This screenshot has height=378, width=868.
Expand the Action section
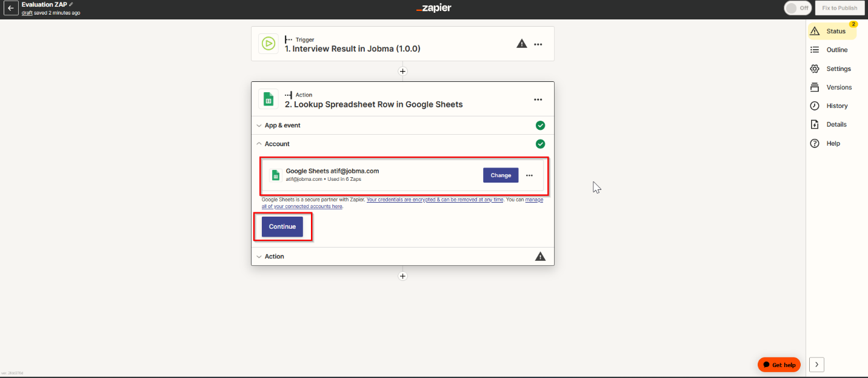pos(402,257)
